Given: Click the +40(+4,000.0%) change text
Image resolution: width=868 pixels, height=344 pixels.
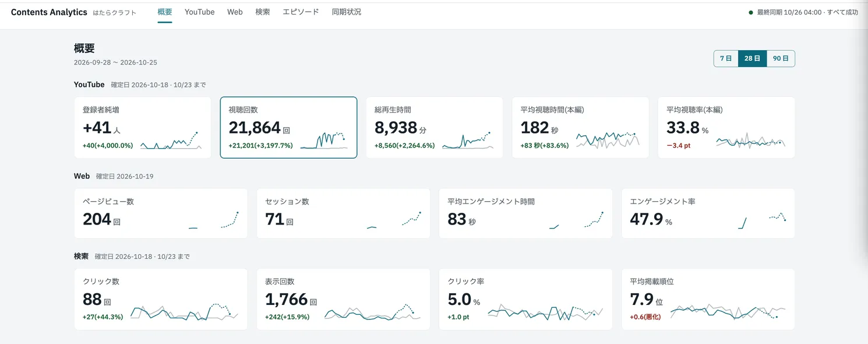Looking at the screenshot, I should 108,146.
